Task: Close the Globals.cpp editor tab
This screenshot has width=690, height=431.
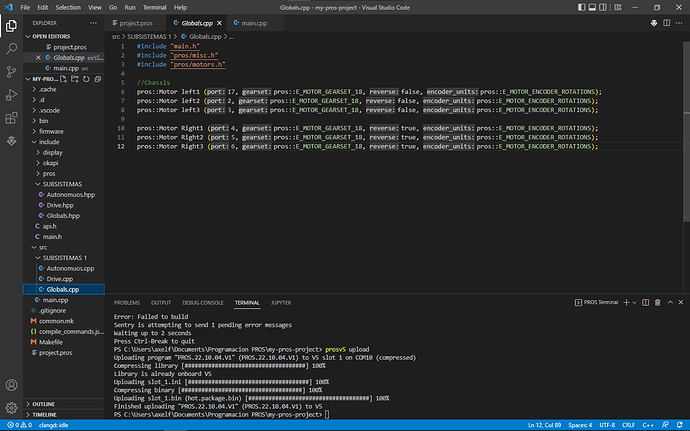Action: pyautogui.click(x=219, y=23)
